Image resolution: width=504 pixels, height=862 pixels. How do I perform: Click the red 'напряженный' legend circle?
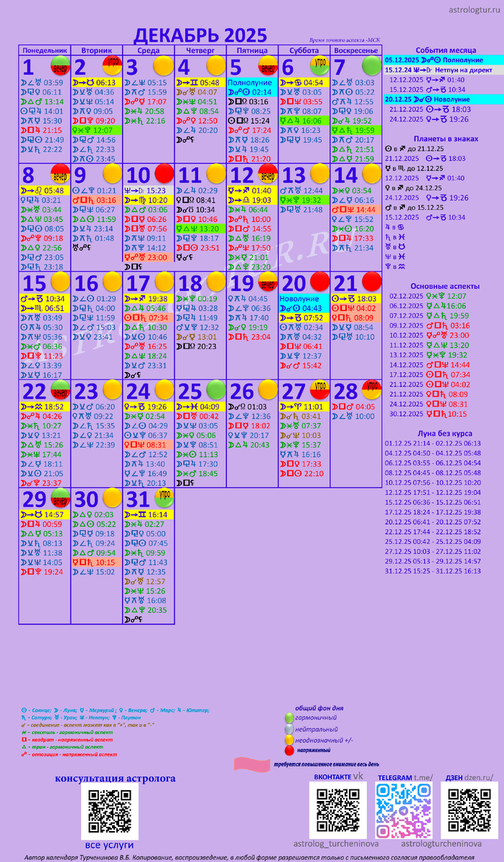tap(289, 750)
